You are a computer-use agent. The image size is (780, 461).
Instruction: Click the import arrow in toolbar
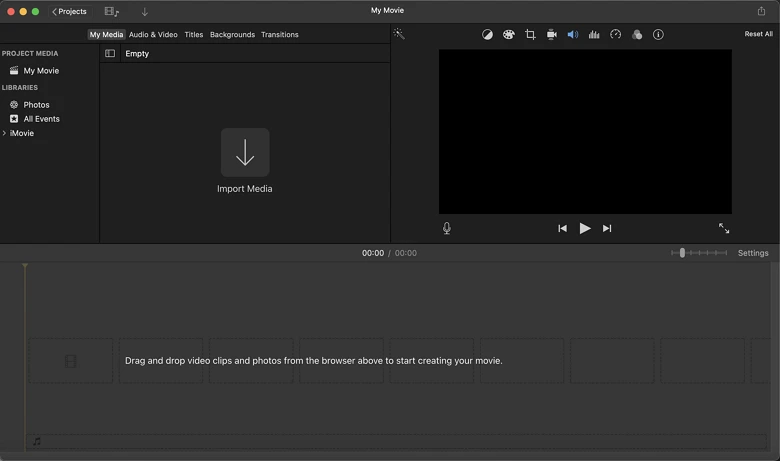(144, 11)
